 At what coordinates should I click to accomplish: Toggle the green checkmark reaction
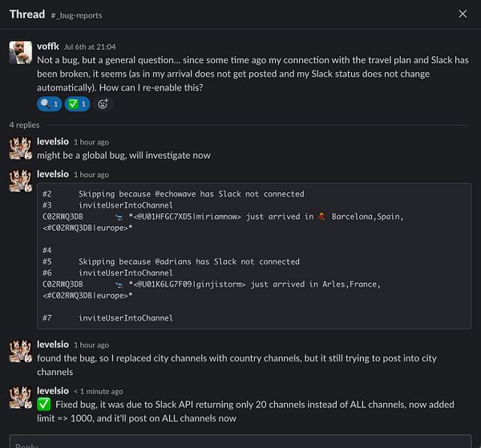(x=78, y=103)
